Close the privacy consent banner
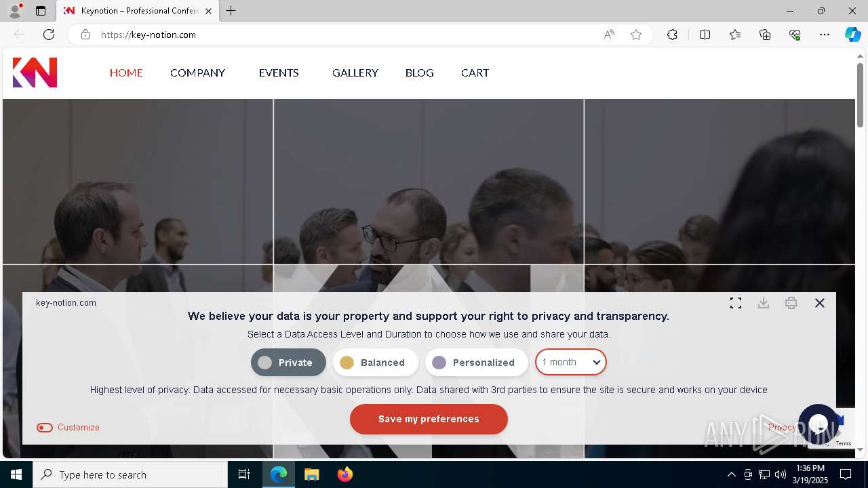 coord(820,303)
